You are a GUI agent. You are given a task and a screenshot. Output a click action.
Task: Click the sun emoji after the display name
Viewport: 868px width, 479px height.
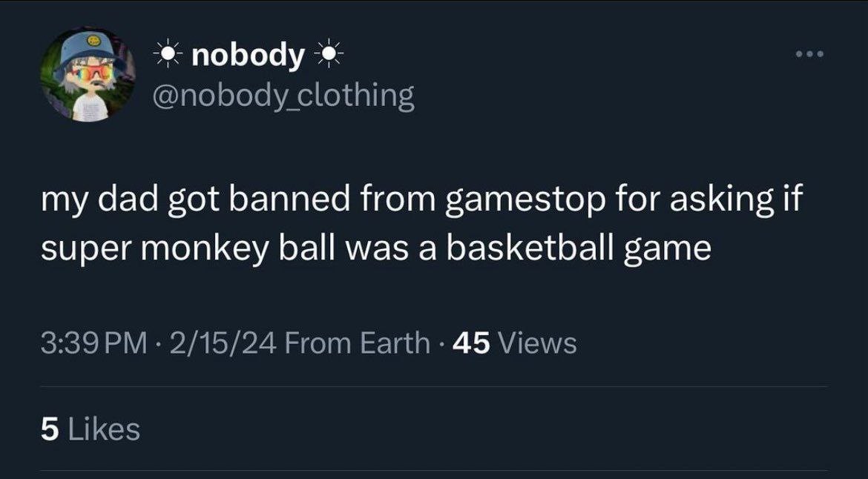click(x=327, y=56)
